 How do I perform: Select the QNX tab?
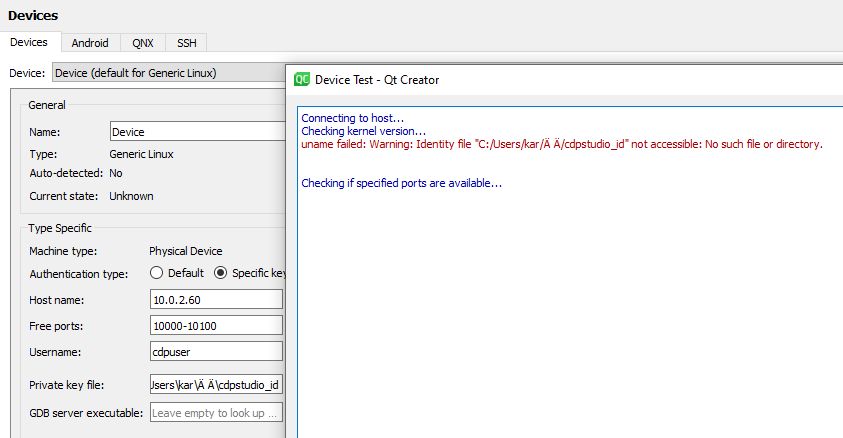142,43
